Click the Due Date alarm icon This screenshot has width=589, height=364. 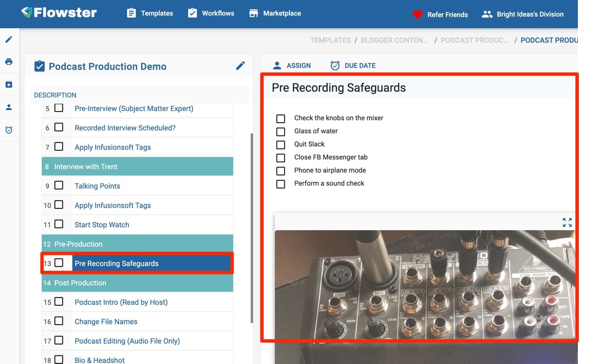335,65
